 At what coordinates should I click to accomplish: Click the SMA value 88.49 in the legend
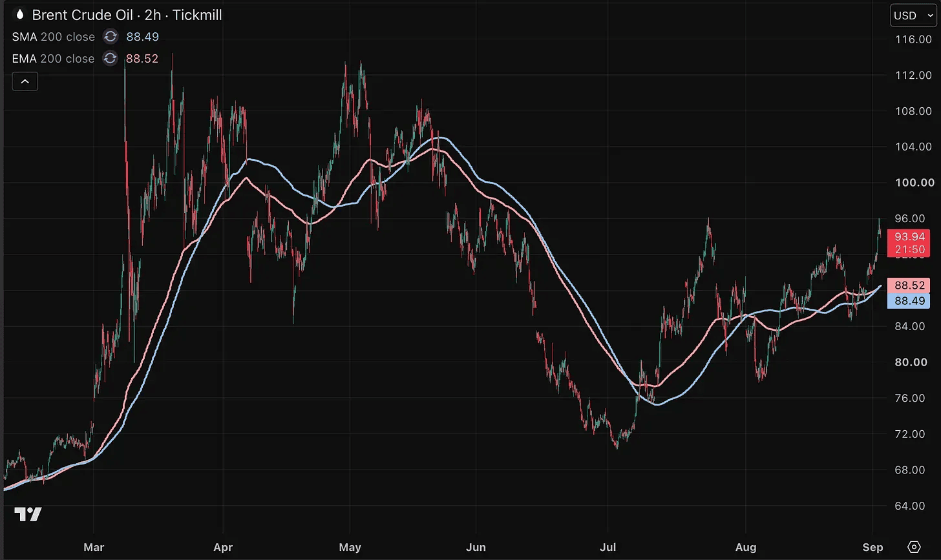[x=142, y=37]
